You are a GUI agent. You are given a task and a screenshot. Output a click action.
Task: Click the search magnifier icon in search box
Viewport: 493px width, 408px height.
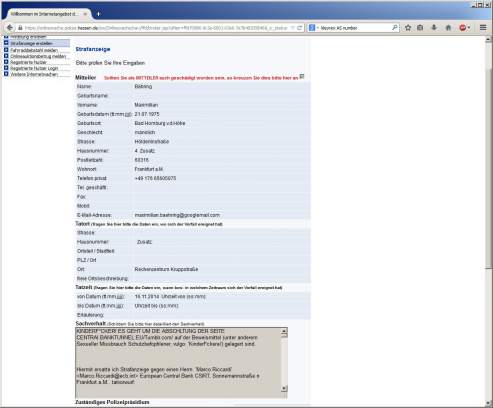pos(395,28)
